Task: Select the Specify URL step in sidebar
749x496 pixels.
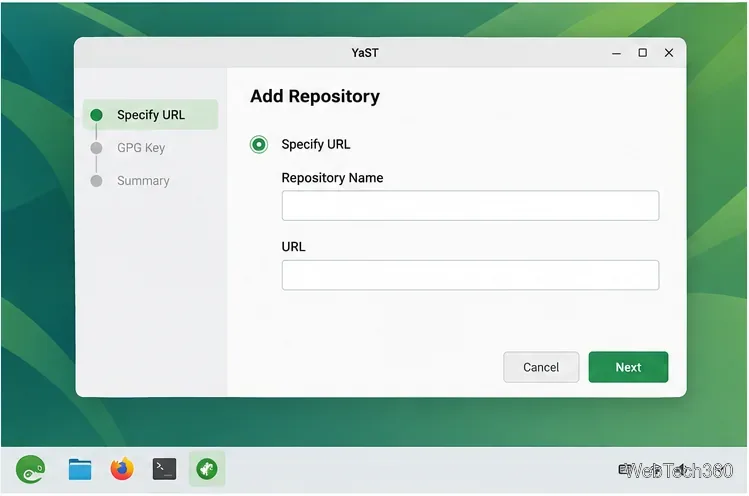Action: [150, 115]
